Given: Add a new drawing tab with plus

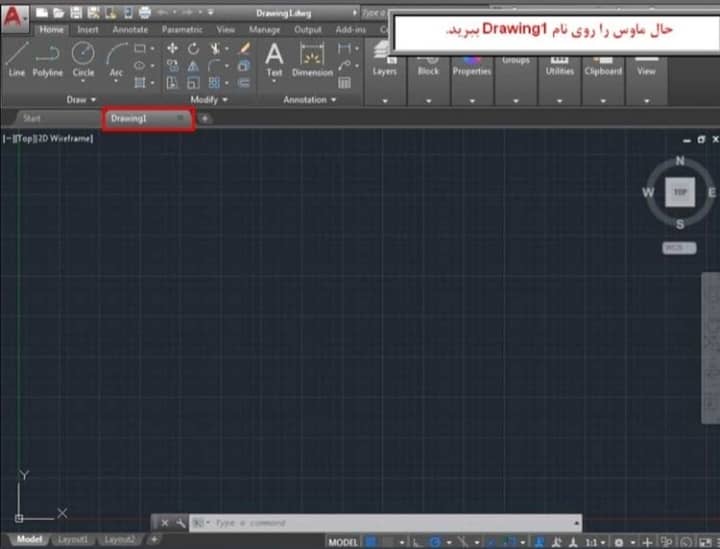Looking at the screenshot, I should [x=205, y=118].
